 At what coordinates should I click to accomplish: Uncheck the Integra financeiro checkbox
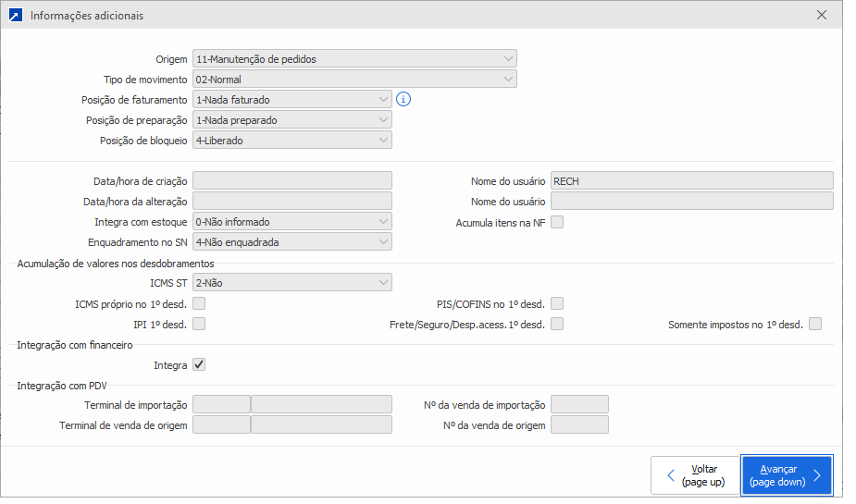(x=199, y=365)
